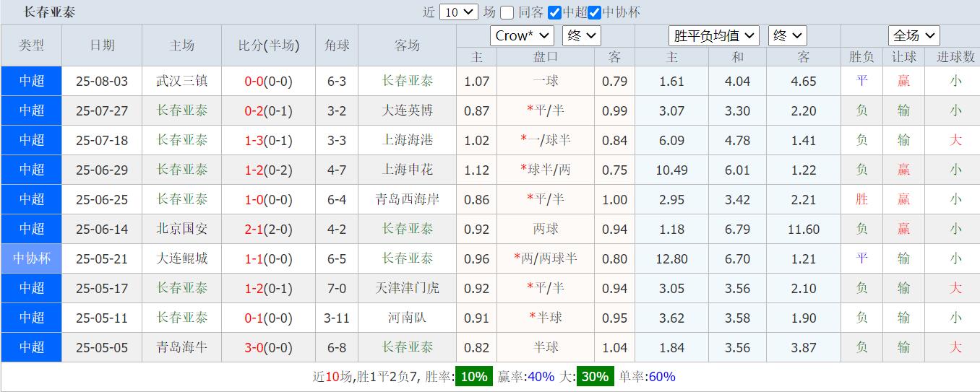This screenshot has height=392, width=980.
Task: Open the 终 dropdown beside Crow*
Action: [582, 35]
